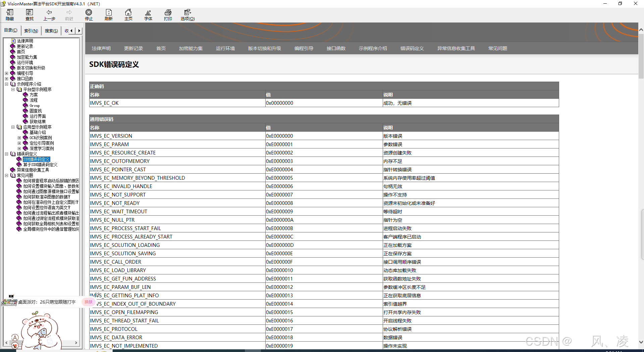Image resolution: width=644 pixels, height=352 pixels.
Task: Click 更新记录 in the page nav bar
Action: (x=133, y=48)
